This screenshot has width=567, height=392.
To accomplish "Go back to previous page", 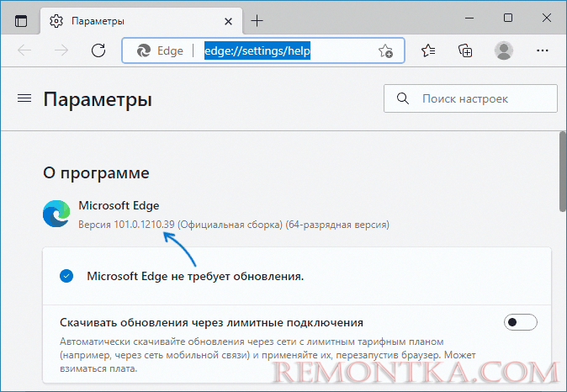I will click(24, 50).
